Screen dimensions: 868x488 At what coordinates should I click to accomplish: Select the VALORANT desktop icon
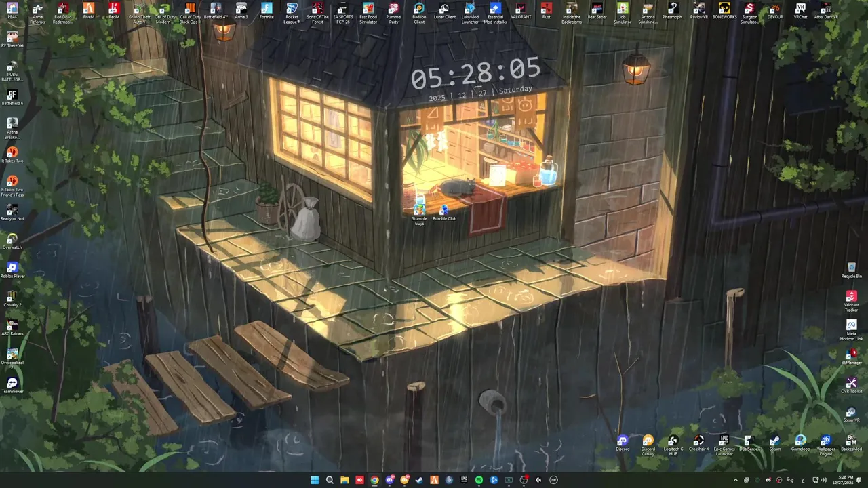[521, 11]
